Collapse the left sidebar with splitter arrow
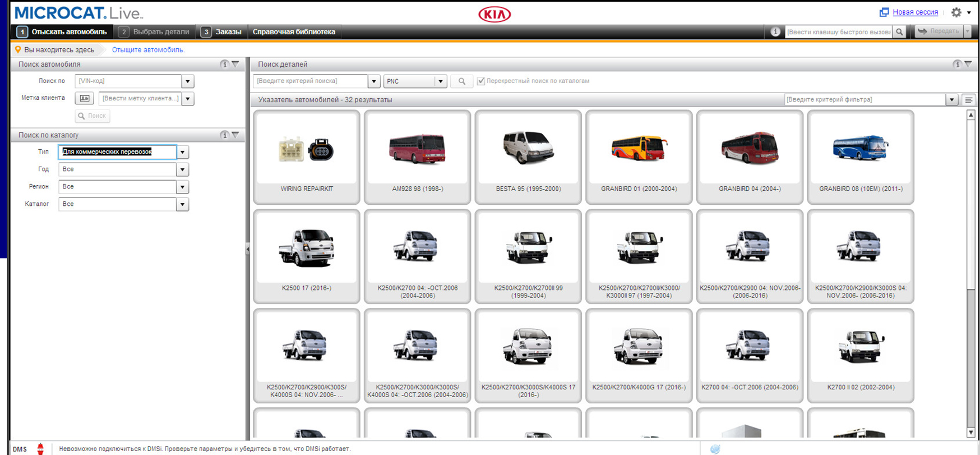The width and height of the screenshot is (980, 455). [247, 249]
